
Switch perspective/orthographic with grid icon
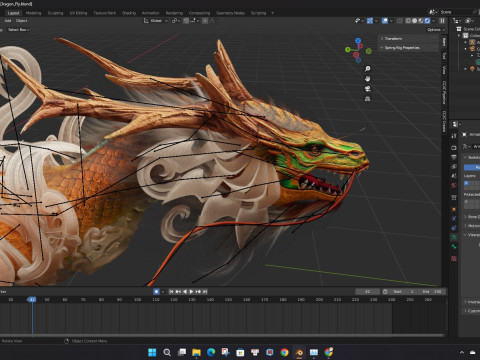(x=368, y=99)
